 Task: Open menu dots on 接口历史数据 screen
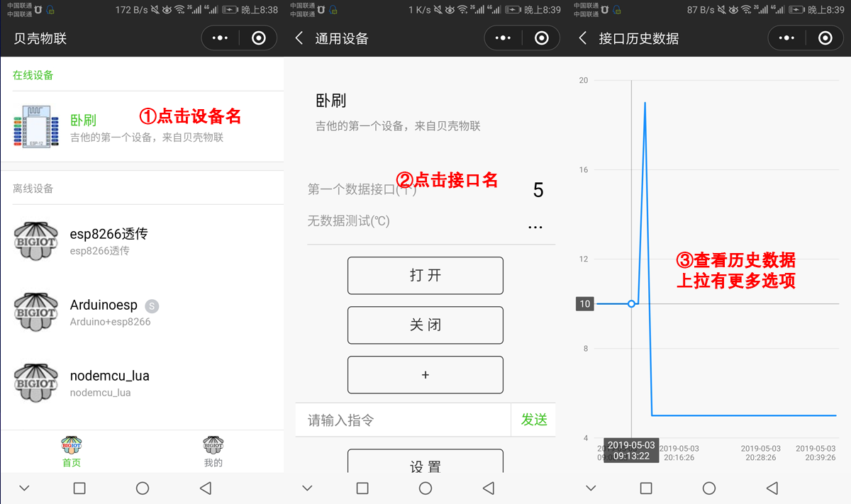(786, 38)
